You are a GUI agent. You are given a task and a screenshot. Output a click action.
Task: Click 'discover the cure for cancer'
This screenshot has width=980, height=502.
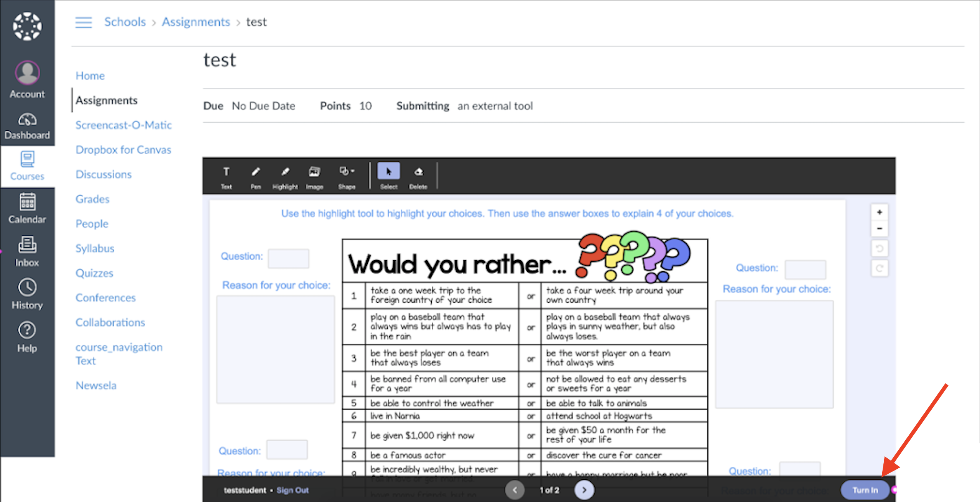pos(603,455)
